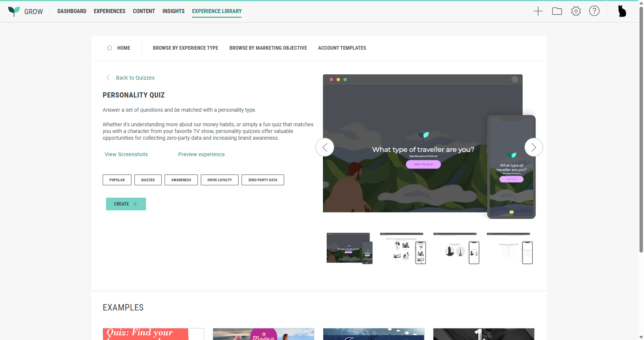This screenshot has width=644, height=340.
Task: Click the Home house icon
Action: [109, 48]
